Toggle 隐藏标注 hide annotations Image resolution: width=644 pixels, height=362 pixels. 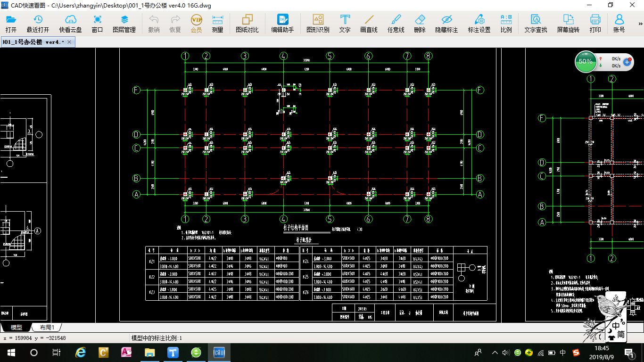[446, 23]
